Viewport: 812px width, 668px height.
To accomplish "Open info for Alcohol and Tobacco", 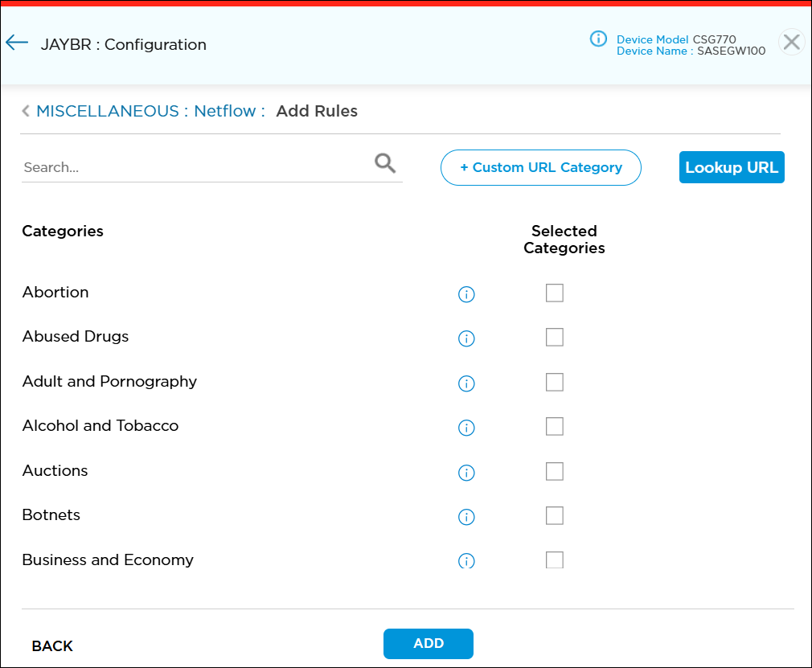I will [466, 428].
